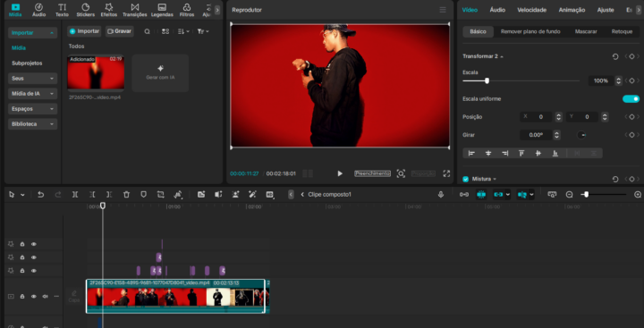Adjust the timeline zoom slider
Screen dimensions: 644x328
pyautogui.click(x=586, y=195)
